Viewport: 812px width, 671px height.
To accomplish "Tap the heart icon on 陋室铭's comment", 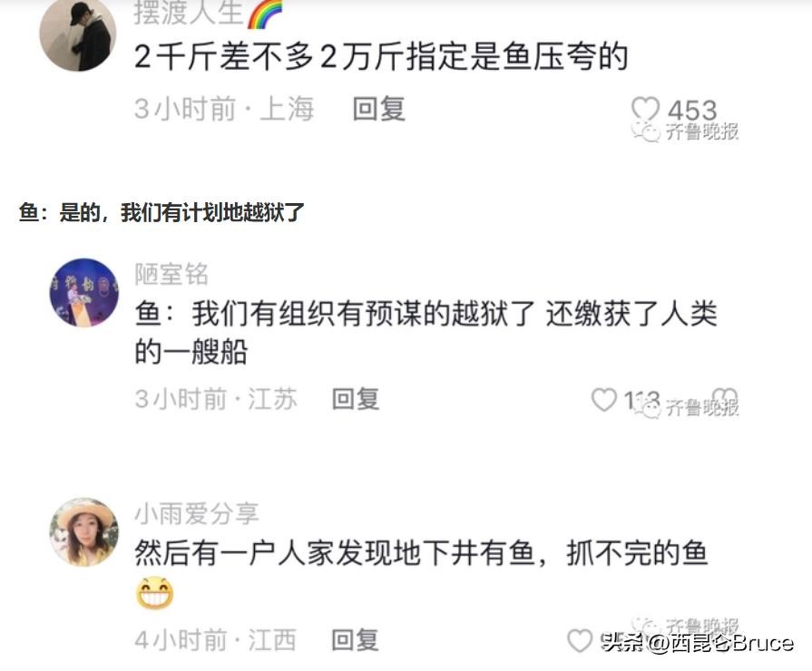I will point(604,400).
